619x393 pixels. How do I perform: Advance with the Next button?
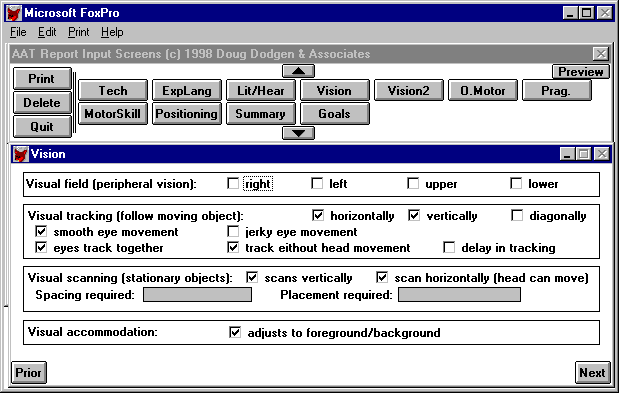pos(592,372)
